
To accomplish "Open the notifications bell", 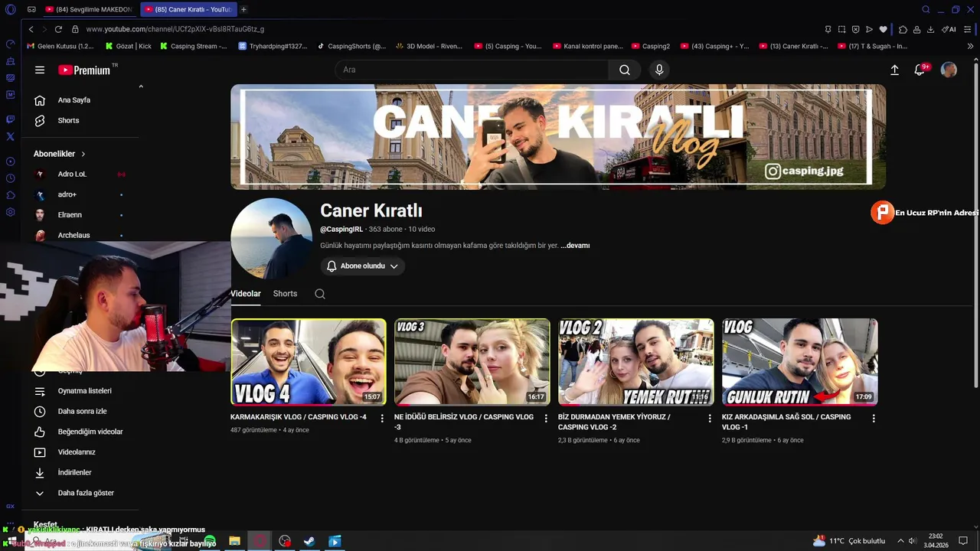I will tap(920, 70).
